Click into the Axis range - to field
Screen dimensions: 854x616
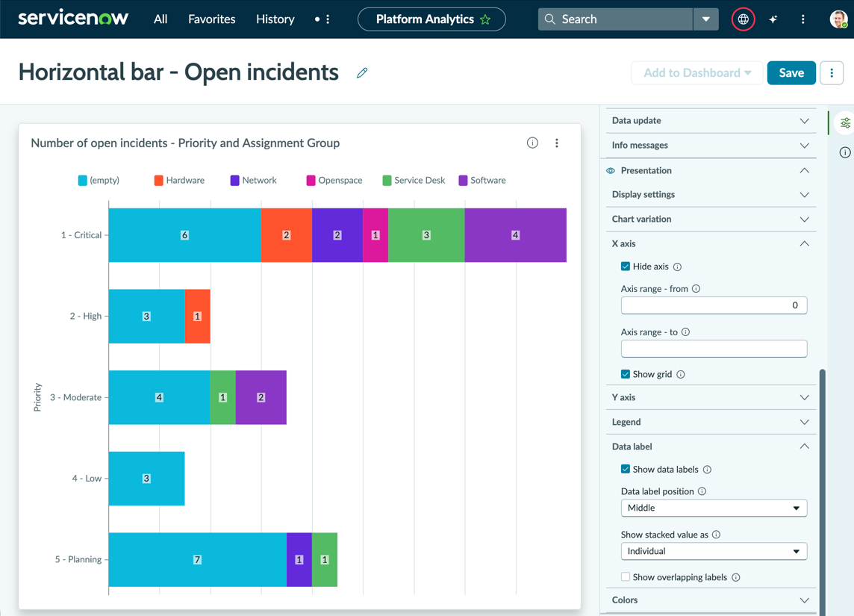click(714, 349)
